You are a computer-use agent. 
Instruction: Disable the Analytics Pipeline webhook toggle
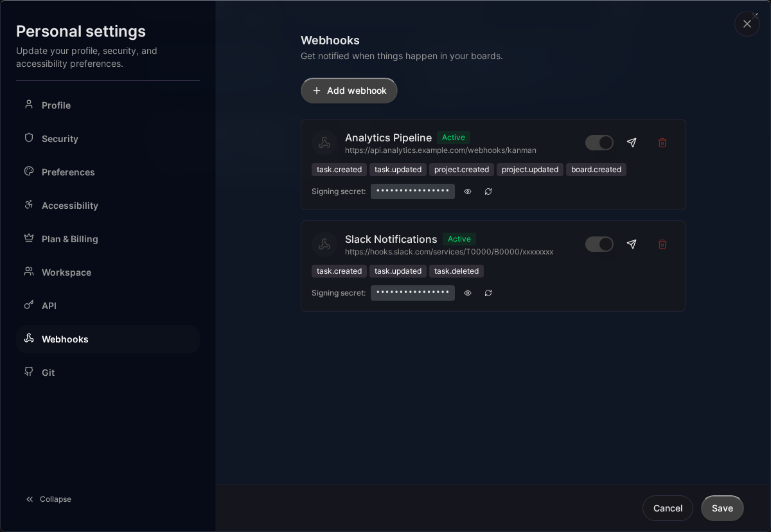(x=599, y=143)
